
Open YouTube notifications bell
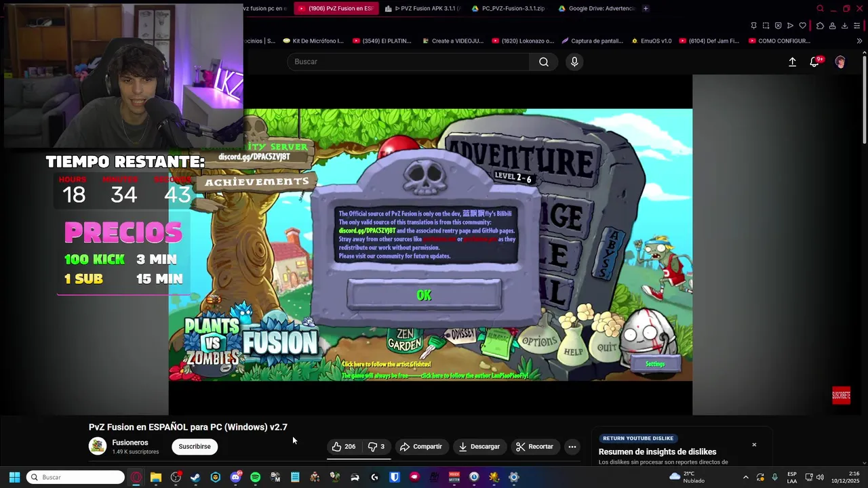click(814, 62)
